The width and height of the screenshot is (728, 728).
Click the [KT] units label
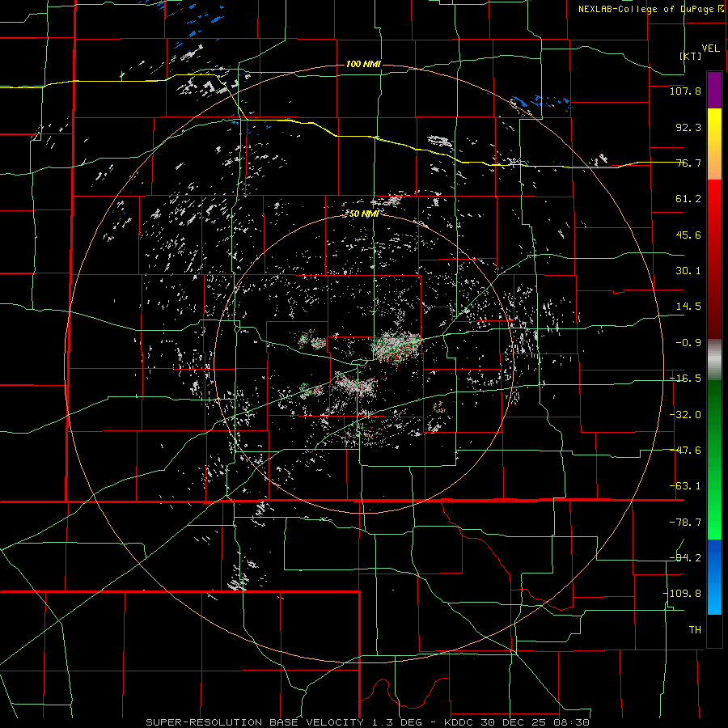click(x=691, y=56)
